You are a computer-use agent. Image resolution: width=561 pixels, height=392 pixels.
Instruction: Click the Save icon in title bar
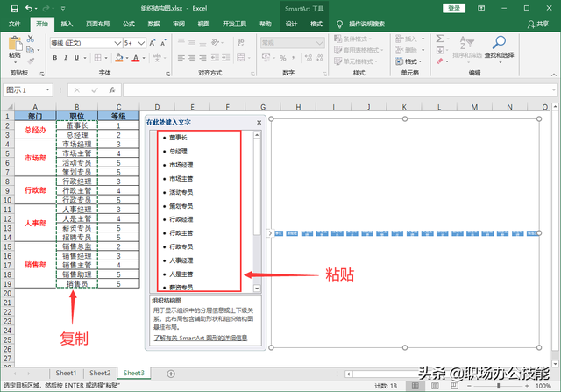(14, 8)
